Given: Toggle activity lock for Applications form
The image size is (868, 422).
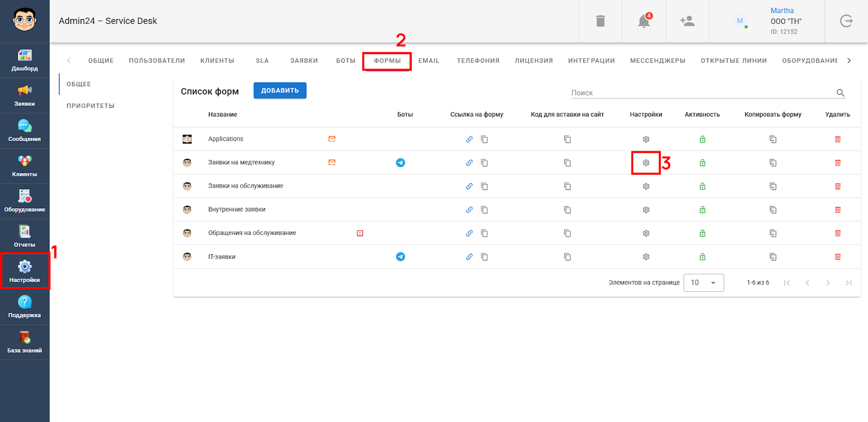Looking at the screenshot, I should (702, 139).
